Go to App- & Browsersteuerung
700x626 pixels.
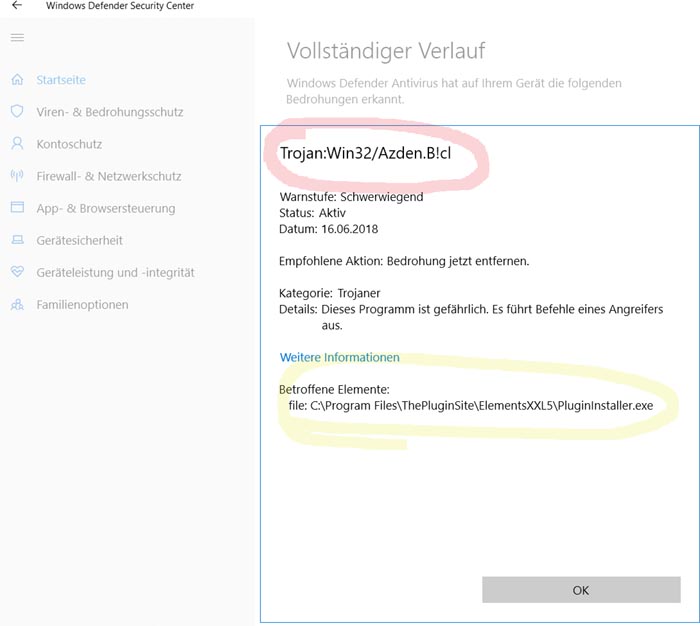click(106, 209)
